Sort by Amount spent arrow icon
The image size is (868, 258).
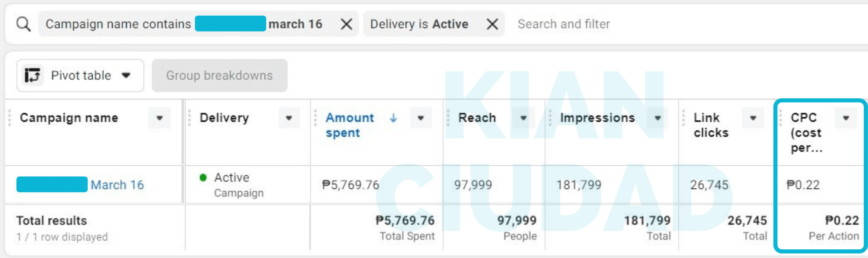(393, 118)
